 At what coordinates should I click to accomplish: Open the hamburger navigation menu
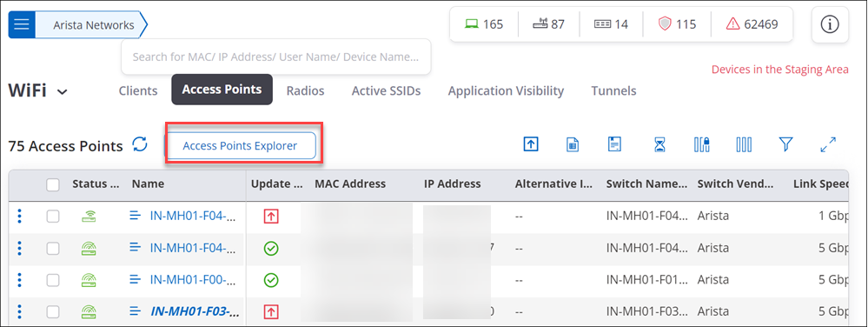coord(22,25)
